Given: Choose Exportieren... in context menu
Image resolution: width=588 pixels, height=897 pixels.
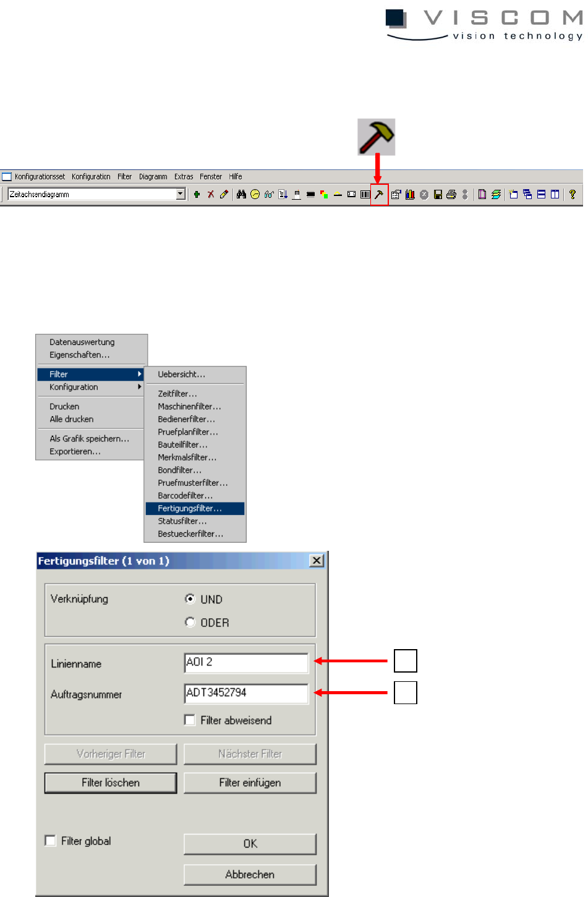Looking at the screenshot, I should (75, 451).
